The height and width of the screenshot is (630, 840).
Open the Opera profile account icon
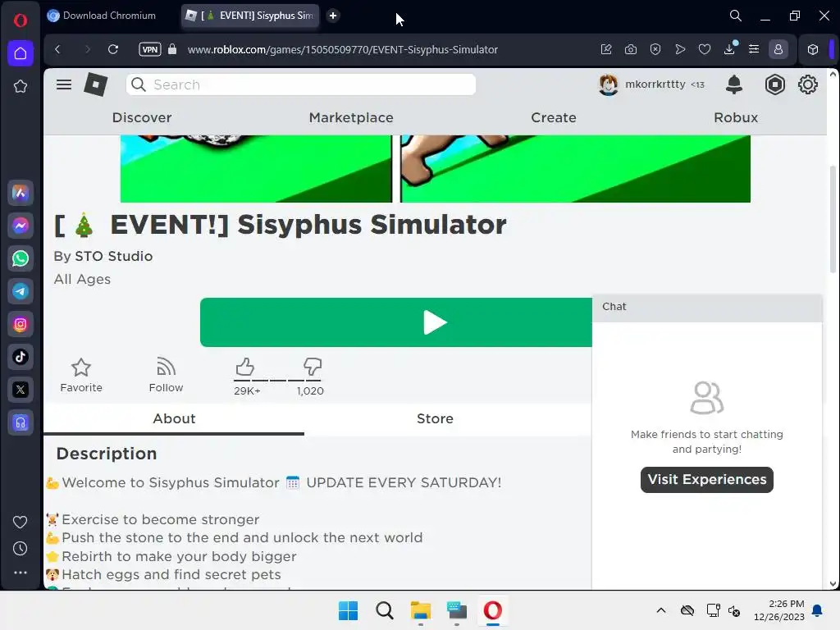pyautogui.click(x=778, y=49)
